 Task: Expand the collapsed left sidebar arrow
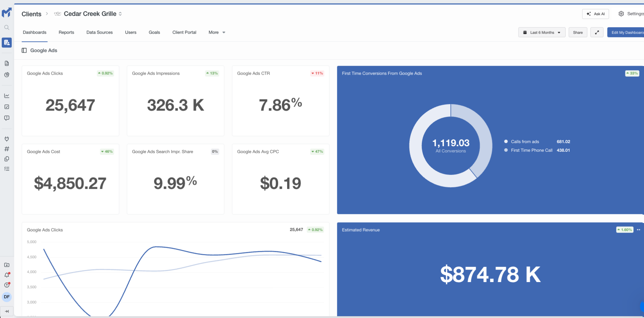[x=7, y=311]
